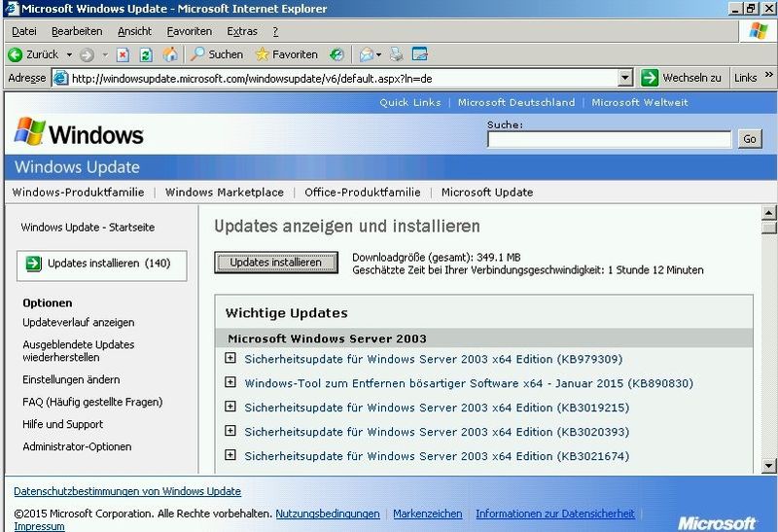Expand the Links toolbar chevron
The image size is (778, 532).
pyautogui.click(x=768, y=75)
